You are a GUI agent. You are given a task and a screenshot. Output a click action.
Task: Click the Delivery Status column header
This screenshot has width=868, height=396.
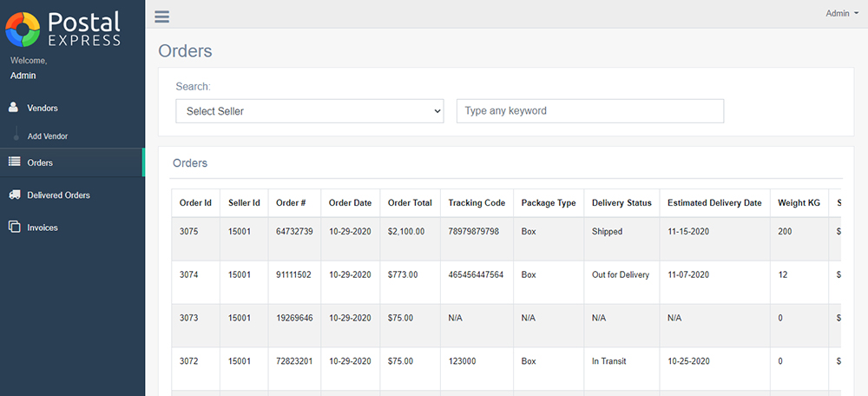[x=621, y=203]
